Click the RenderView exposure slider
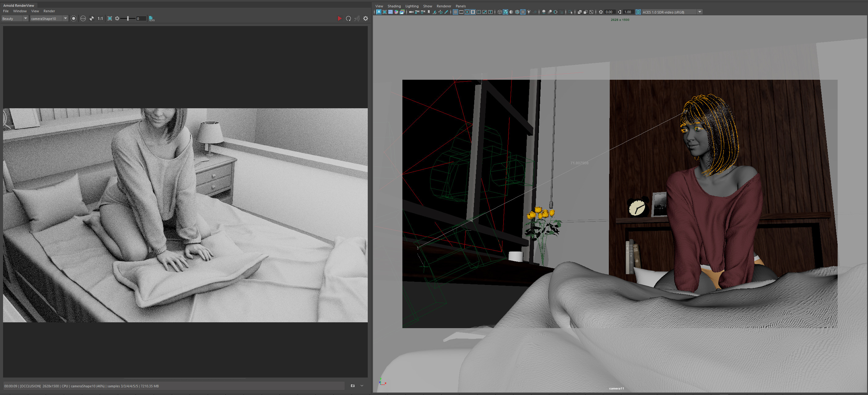The image size is (868, 395). pyautogui.click(x=128, y=18)
